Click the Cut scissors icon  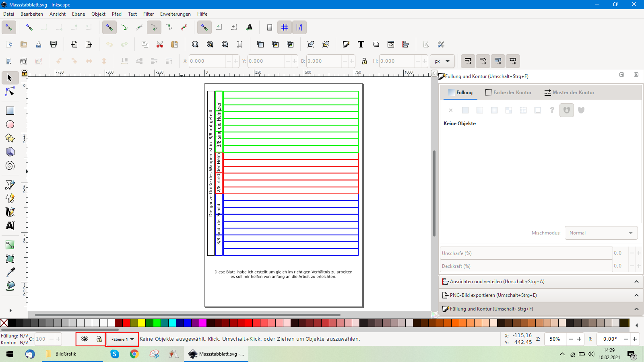pos(160,44)
